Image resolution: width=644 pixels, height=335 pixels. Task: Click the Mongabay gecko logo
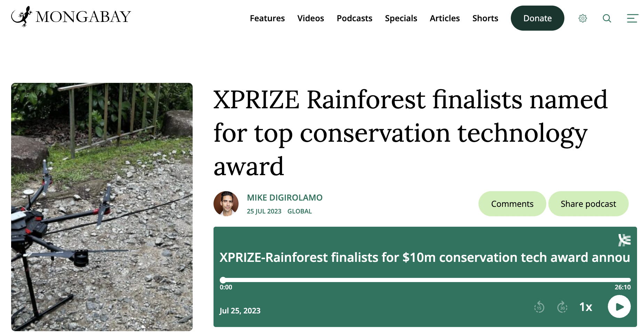71,16
